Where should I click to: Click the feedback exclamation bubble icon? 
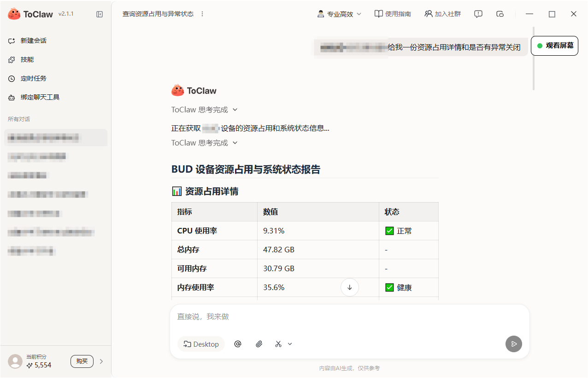point(478,14)
